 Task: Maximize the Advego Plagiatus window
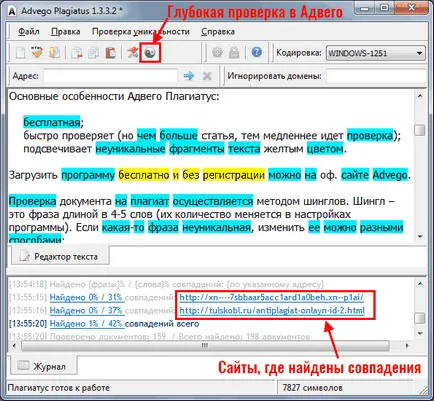pyautogui.click(x=385, y=9)
